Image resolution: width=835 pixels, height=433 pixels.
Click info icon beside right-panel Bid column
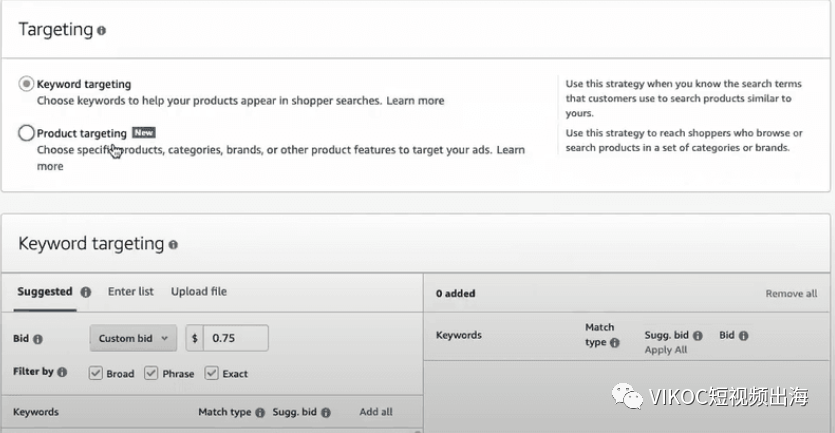click(x=743, y=336)
